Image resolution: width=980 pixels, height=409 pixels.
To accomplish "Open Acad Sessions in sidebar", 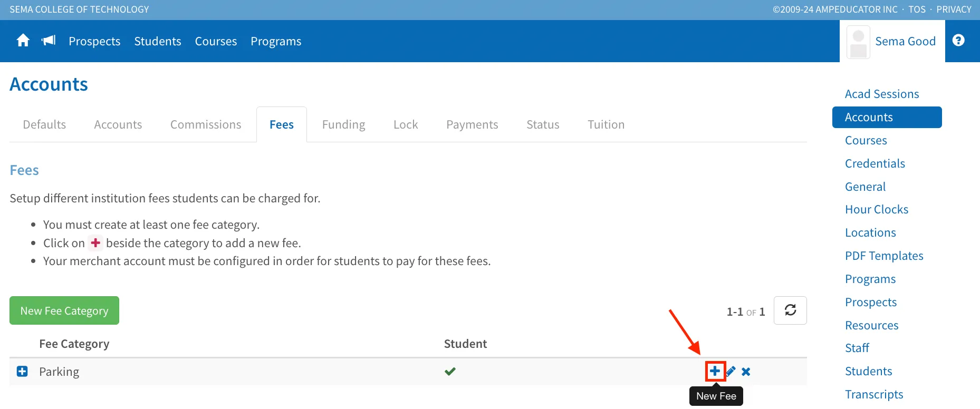I will point(882,94).
